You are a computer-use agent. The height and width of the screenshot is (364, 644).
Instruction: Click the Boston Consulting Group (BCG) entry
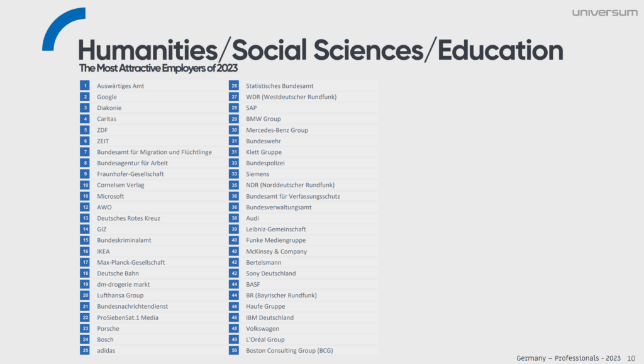point(289,350)
